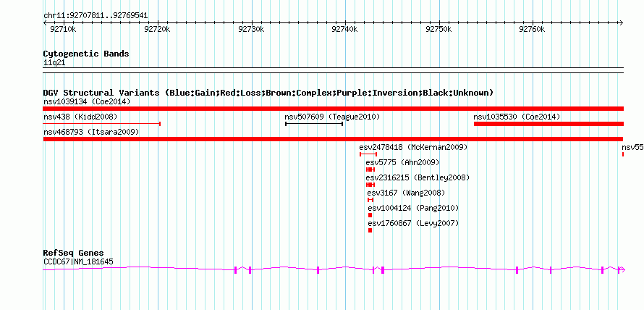
Task: Select the left arrow on the ruler
Action: (x=45, y=23)
